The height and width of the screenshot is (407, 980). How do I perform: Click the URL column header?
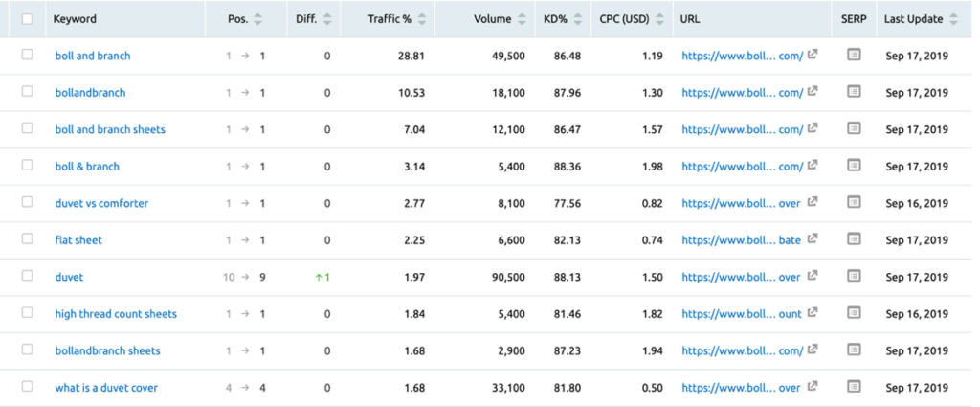[x=689, y=19]
